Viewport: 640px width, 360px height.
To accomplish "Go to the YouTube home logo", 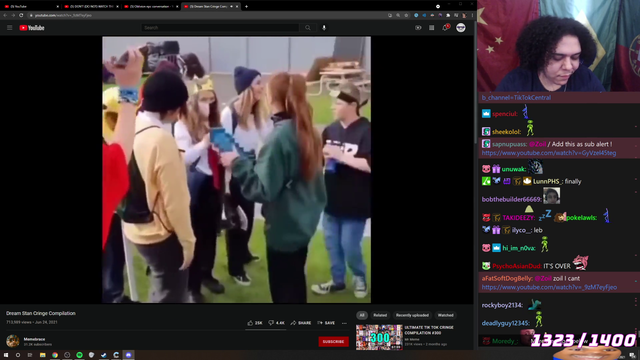I will point(32,28).
